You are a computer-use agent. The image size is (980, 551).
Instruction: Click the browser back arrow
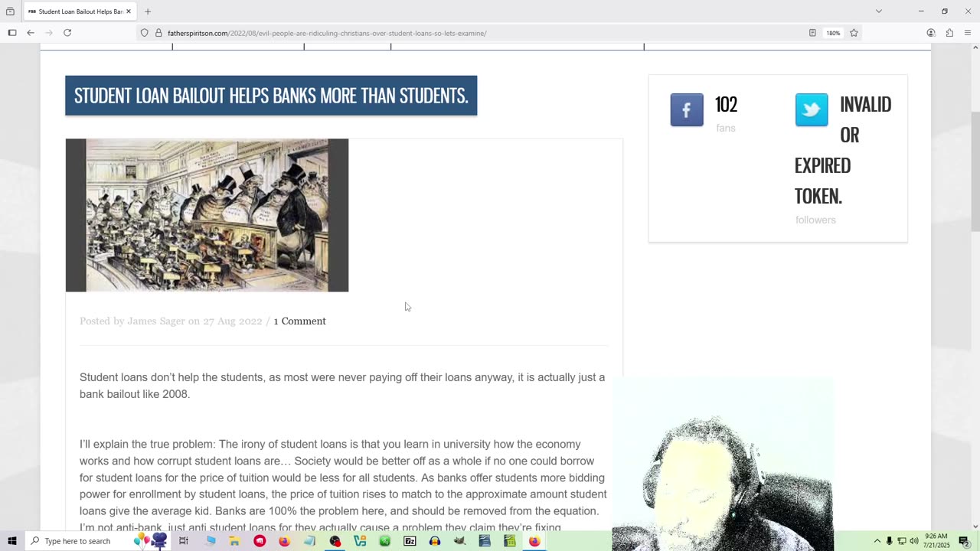[x=31, y=33]
